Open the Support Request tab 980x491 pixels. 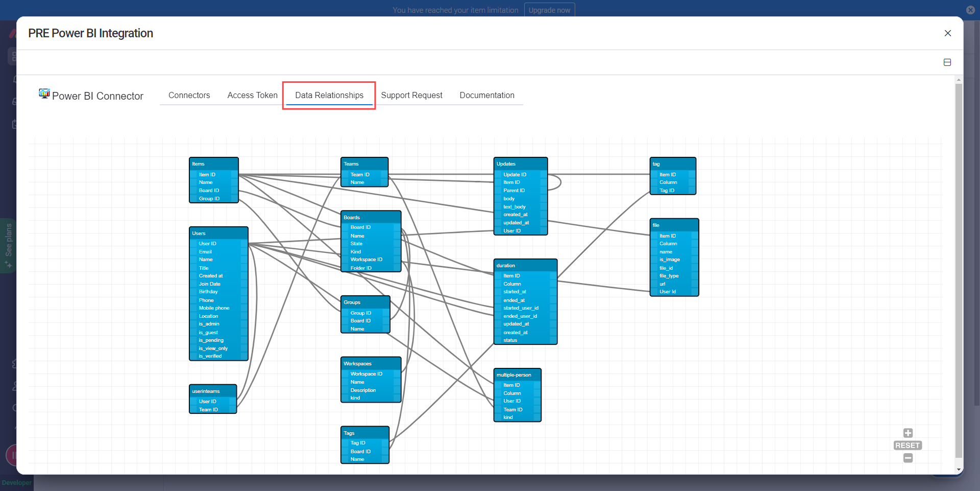412,95
